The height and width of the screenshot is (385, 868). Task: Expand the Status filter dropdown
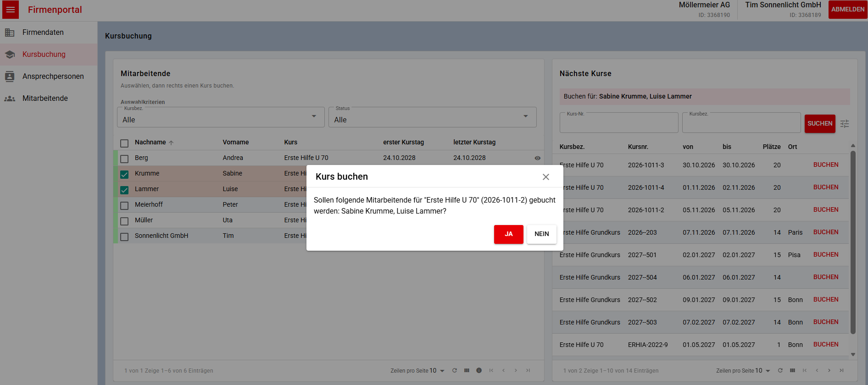click(x=433, y=117)
